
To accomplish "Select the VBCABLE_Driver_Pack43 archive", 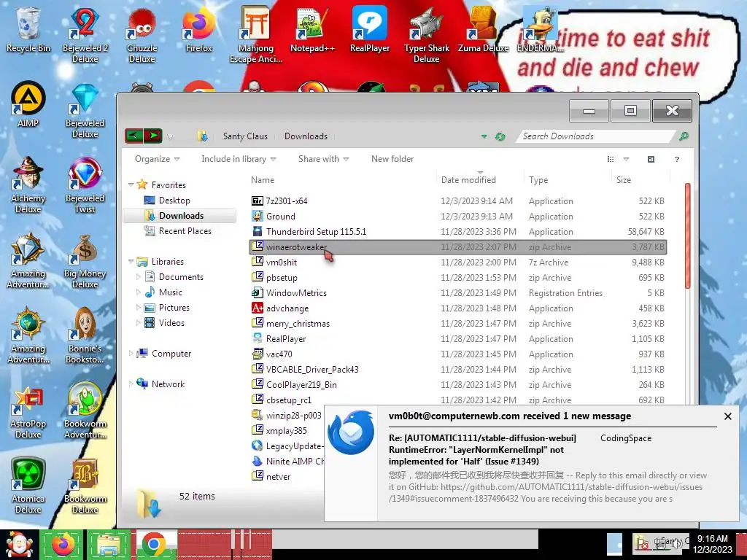I will point(458,370).
